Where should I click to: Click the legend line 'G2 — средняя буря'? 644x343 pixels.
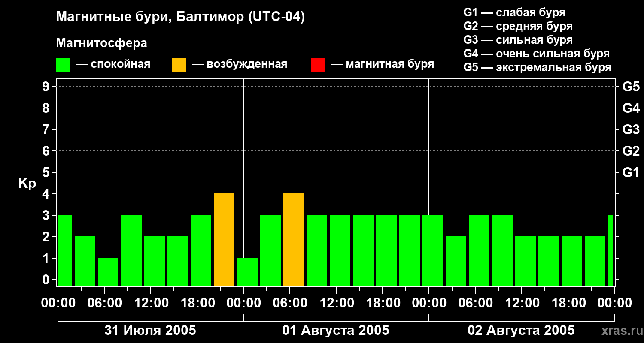(x=518, y=26)
